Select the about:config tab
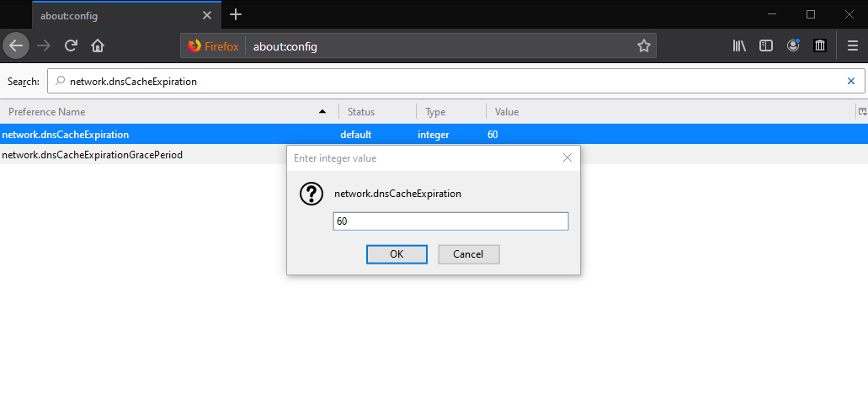Image resolution: width=868 pixels, height=416 pixels. click(x=127, y=15)
